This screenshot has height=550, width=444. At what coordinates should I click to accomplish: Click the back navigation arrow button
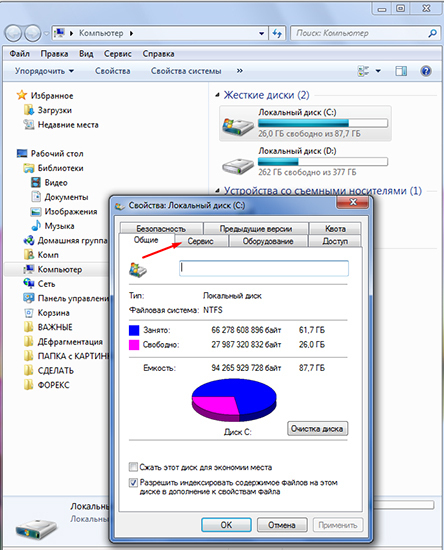tap(14, 33)
